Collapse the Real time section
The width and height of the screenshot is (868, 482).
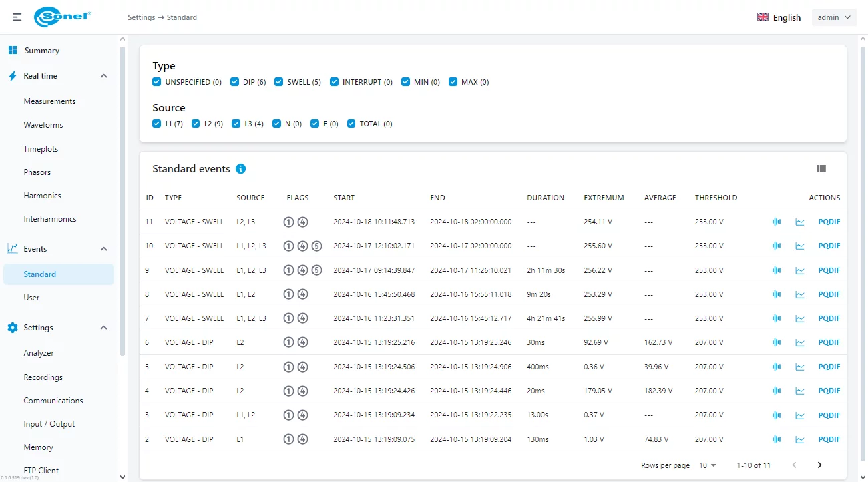coord(103,76)
